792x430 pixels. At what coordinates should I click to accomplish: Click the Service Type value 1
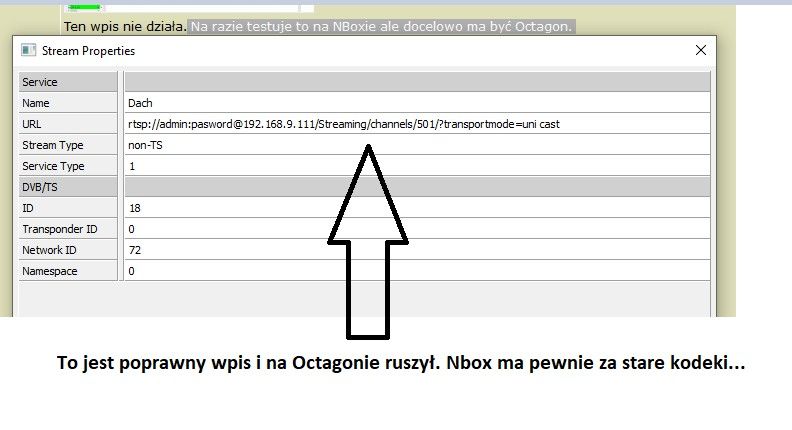click(417, 166)
